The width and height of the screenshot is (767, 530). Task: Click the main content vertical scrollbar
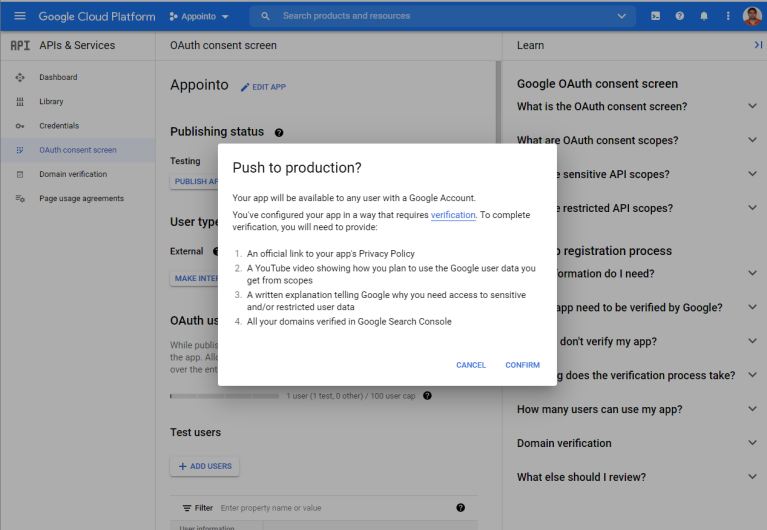(498, 102)
